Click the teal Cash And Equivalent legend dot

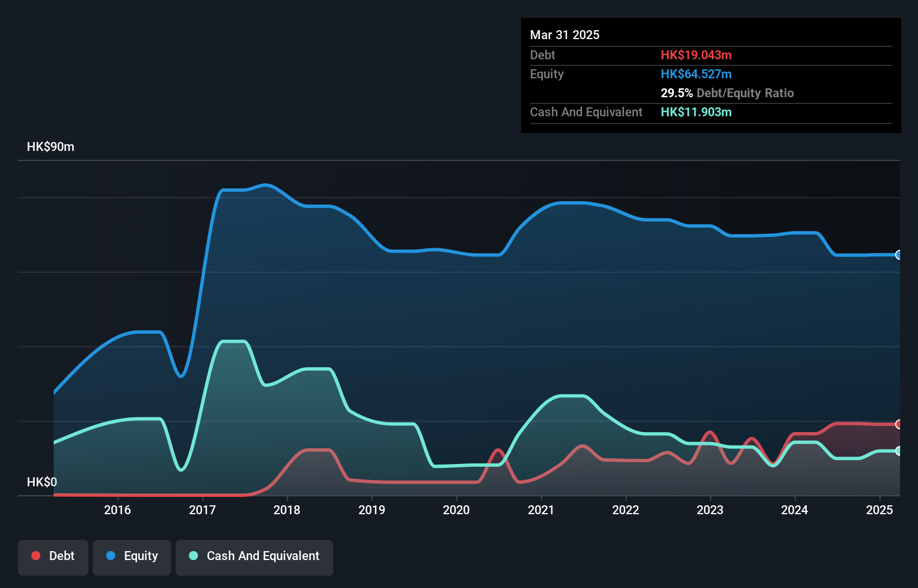pos(192,556)
